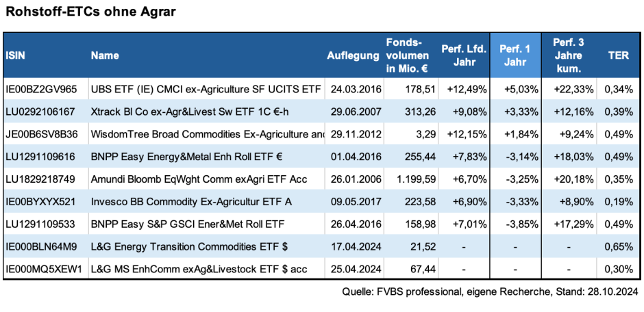Click BNPP Easy S&P GSCI Ener&Met Roll ETF
The width and height of the screenshot is (644, 312).
187,224
